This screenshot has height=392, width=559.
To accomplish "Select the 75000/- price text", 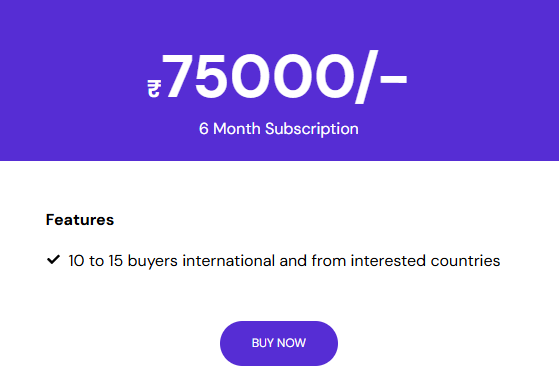I will [x=284, y=76].
